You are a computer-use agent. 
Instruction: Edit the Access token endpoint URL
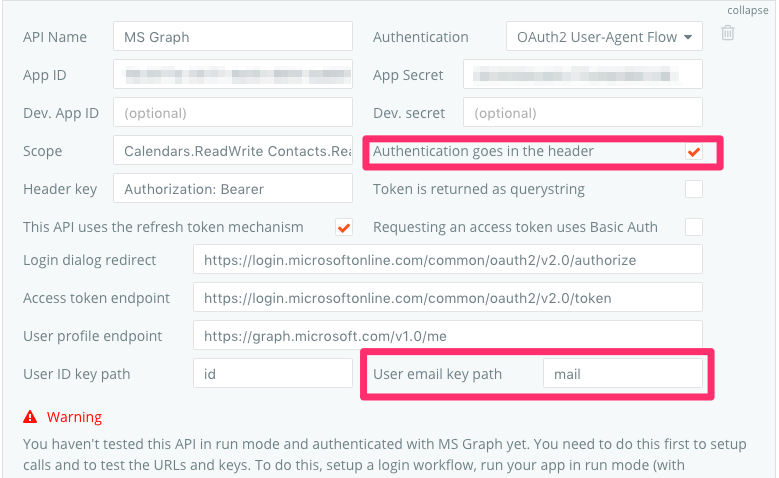[x=448, y=298]
